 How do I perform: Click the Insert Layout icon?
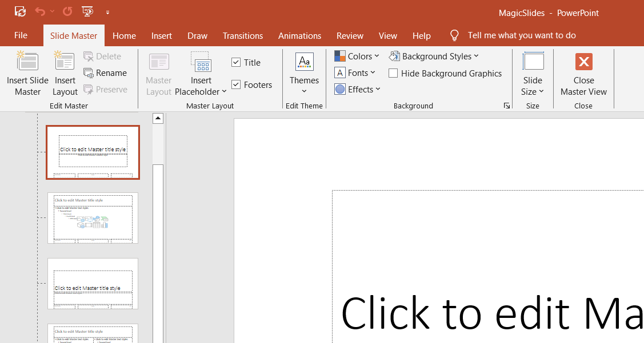click(65, 62)
